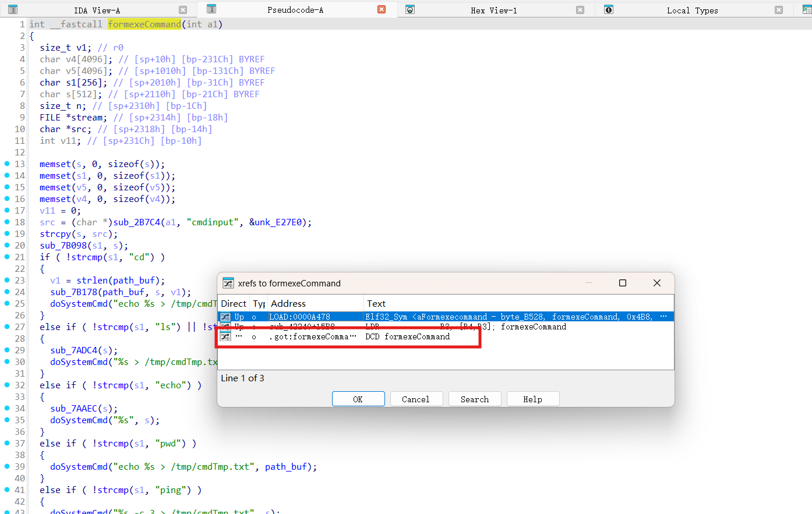Screen dimensions: 812x514
Task: Toggle breakpoint dot on line 37
Action: pos(7,443)
